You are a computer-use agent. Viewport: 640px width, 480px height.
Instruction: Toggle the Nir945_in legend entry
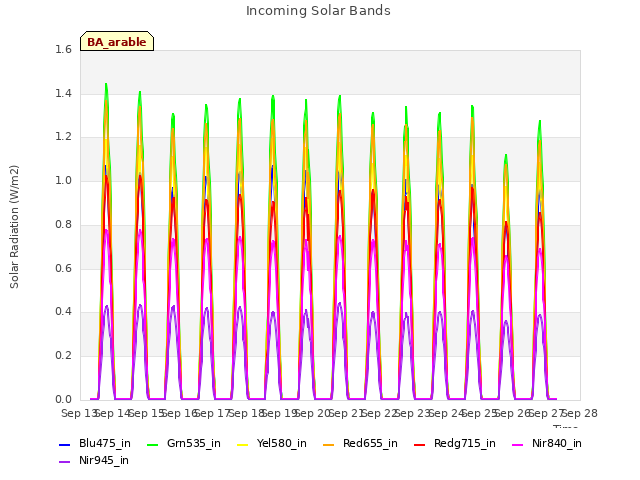click(x=94, y=460)
